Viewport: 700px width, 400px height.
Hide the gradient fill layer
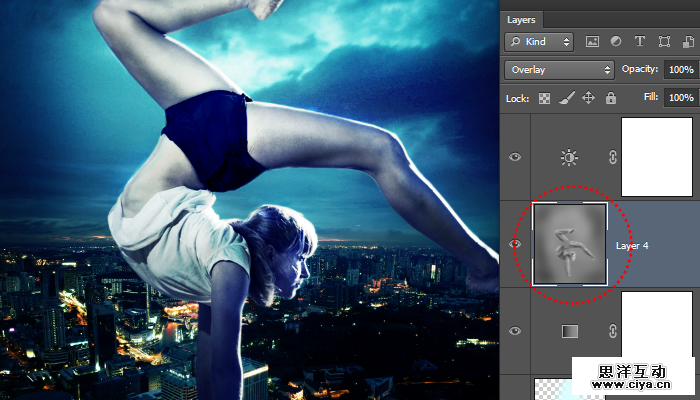coord(515,331)
